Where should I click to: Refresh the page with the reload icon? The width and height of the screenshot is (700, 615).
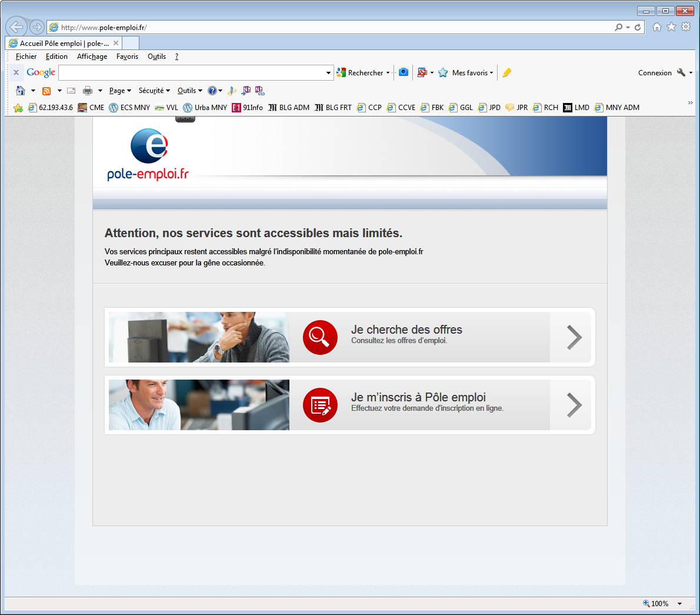pos(638,27)
